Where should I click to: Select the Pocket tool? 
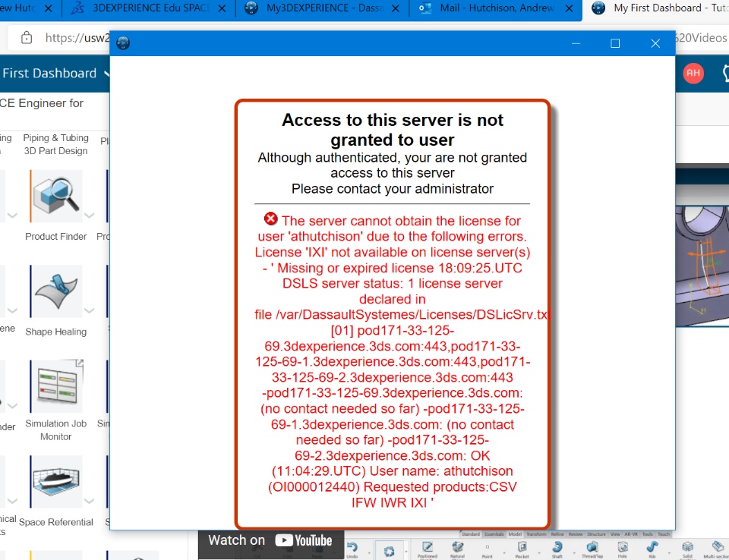(522, 549)
